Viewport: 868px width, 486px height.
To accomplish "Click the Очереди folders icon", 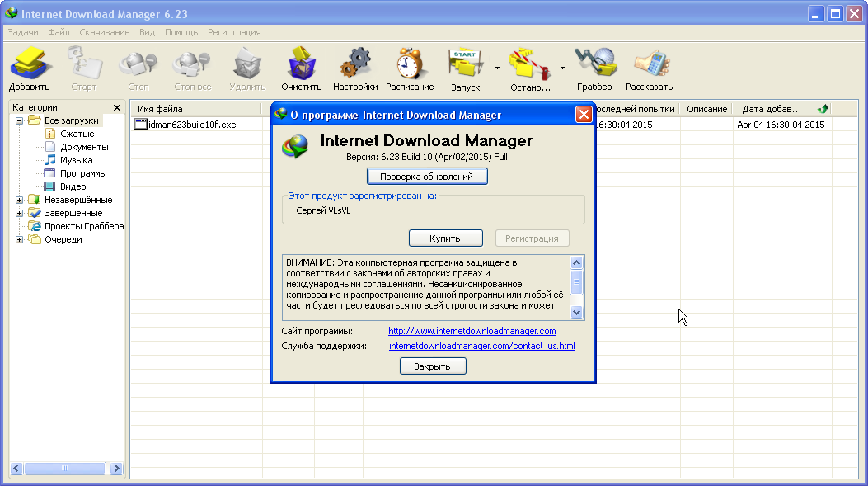I will (35, 239).
